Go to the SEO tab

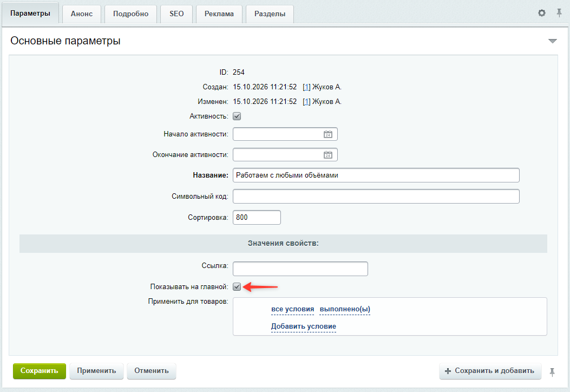tap(176, 14)
